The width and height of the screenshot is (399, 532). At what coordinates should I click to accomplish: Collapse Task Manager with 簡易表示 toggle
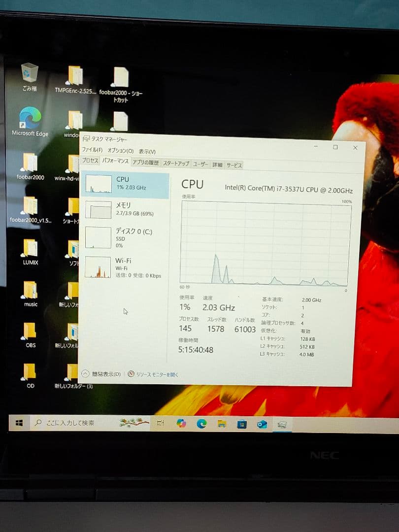point(101,374)
